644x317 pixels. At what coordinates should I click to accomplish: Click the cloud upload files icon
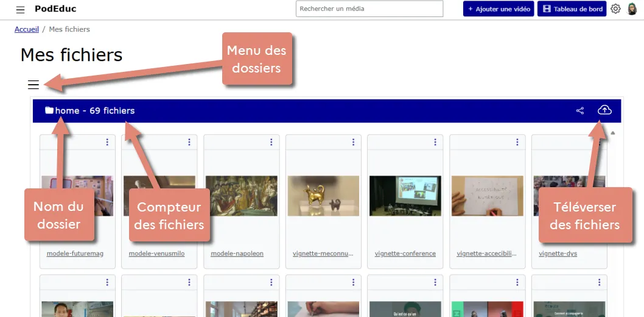[604, 110]
